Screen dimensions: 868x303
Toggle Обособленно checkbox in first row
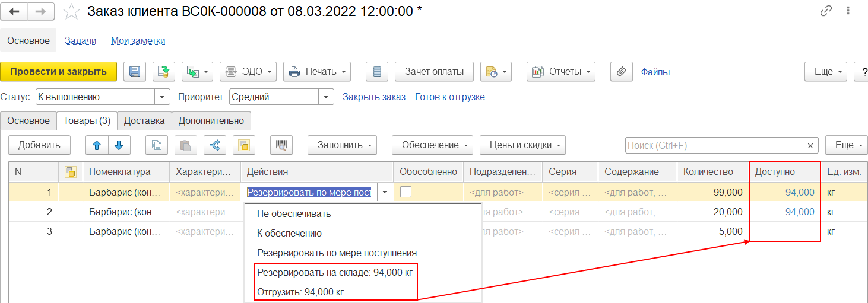[406, 192]
